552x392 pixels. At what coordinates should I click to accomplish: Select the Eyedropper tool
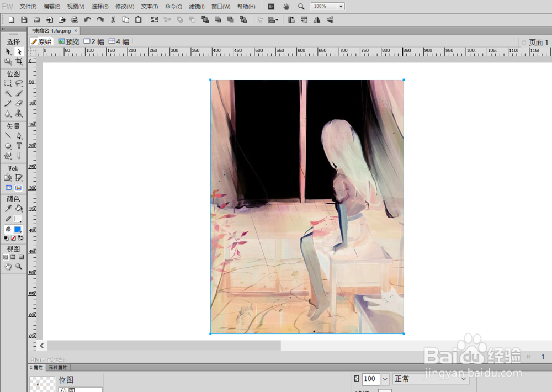pos(8,209)
